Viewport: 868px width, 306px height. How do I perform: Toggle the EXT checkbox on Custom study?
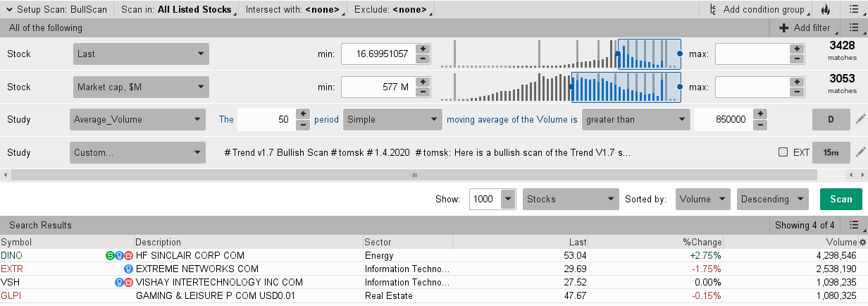pos(783,152)
